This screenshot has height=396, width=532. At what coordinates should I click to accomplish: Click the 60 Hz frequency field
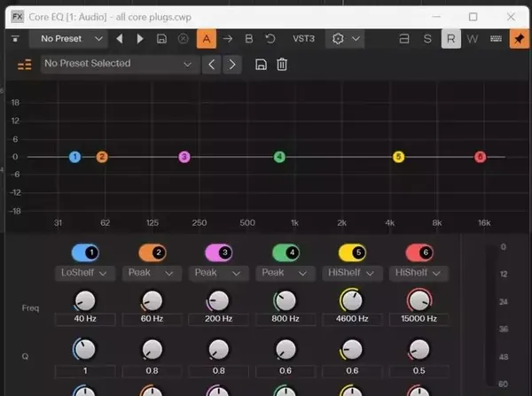click(152, 319)
